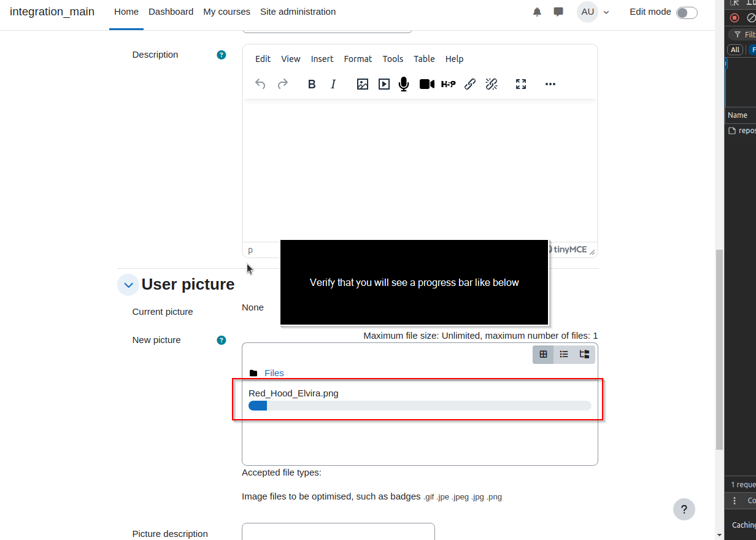This screenshot has width=756, height=540.
Task: Open the Tools menu in editor
Action: pos(393,59)
